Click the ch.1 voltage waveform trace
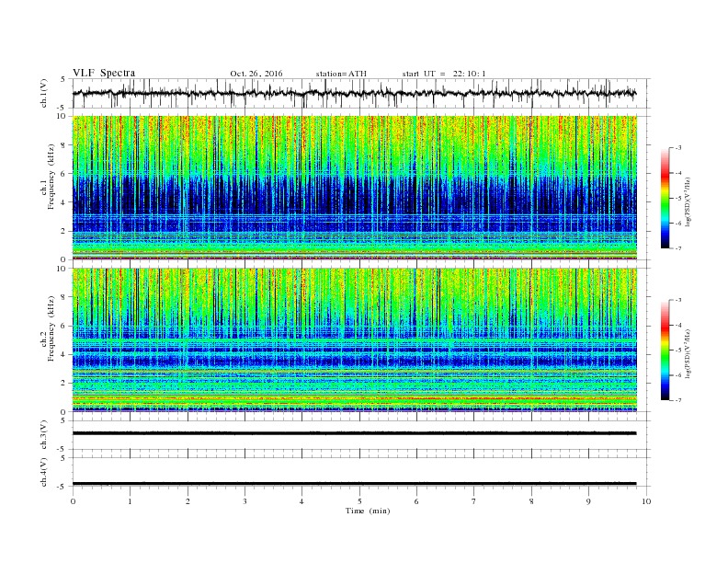Viewport: 728px width, 563px height. [354, 93]
